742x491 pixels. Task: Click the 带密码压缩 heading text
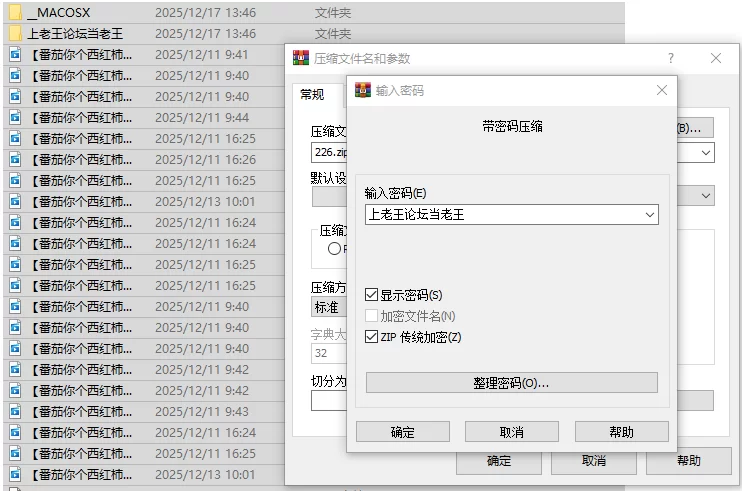pos(512,126)
